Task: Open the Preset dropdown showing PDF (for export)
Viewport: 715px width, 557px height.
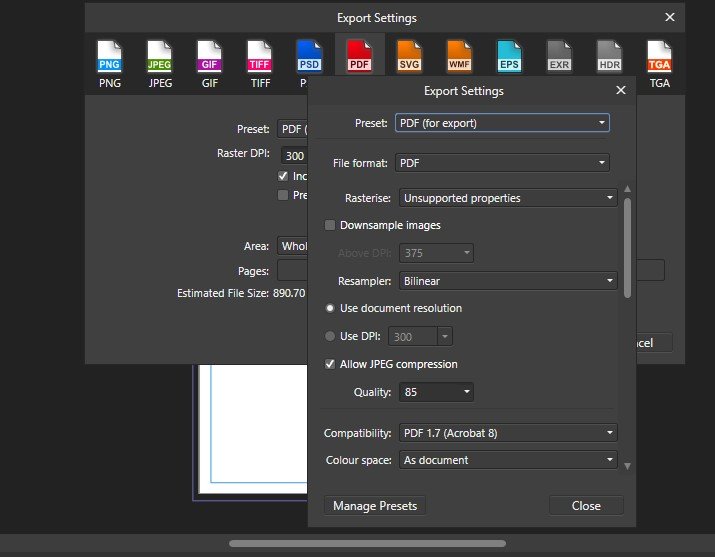Action: coord(502,123)
